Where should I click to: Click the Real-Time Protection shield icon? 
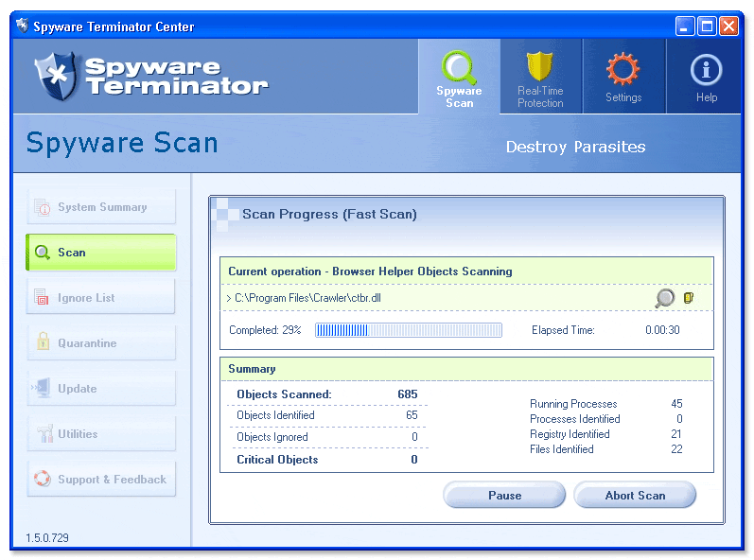[540, 68]
